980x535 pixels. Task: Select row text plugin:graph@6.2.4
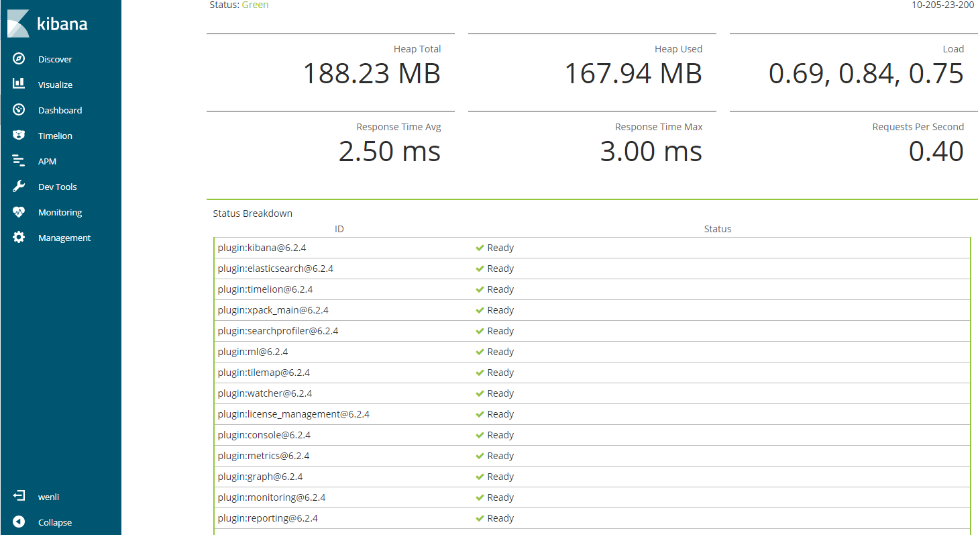click(260, 477)
